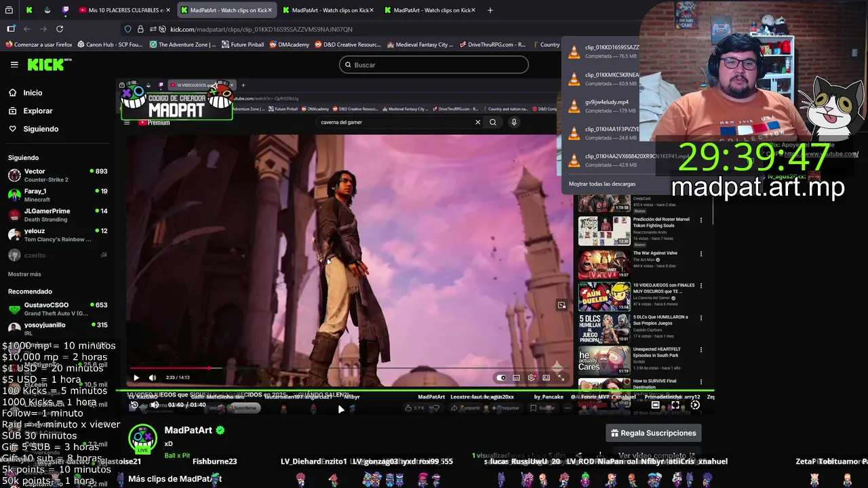This screenshot has height=488, width=868.
Task: Click the site padlock icon
Action: pyautogui.click(x=140, y=29)
